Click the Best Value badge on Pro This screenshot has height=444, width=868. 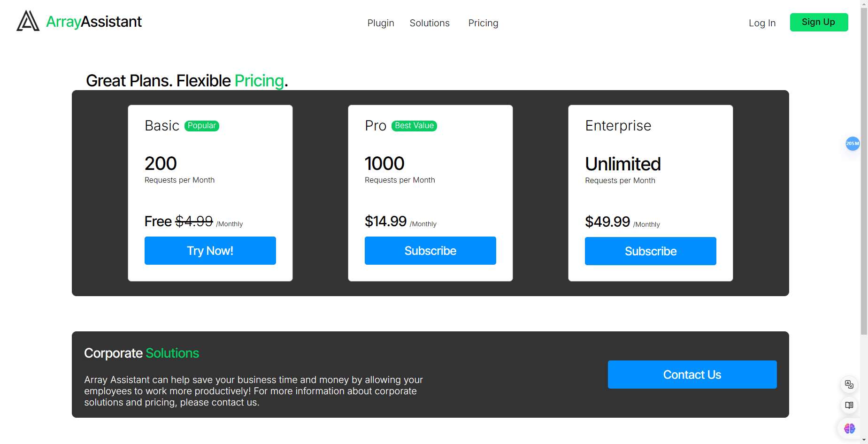414,126
